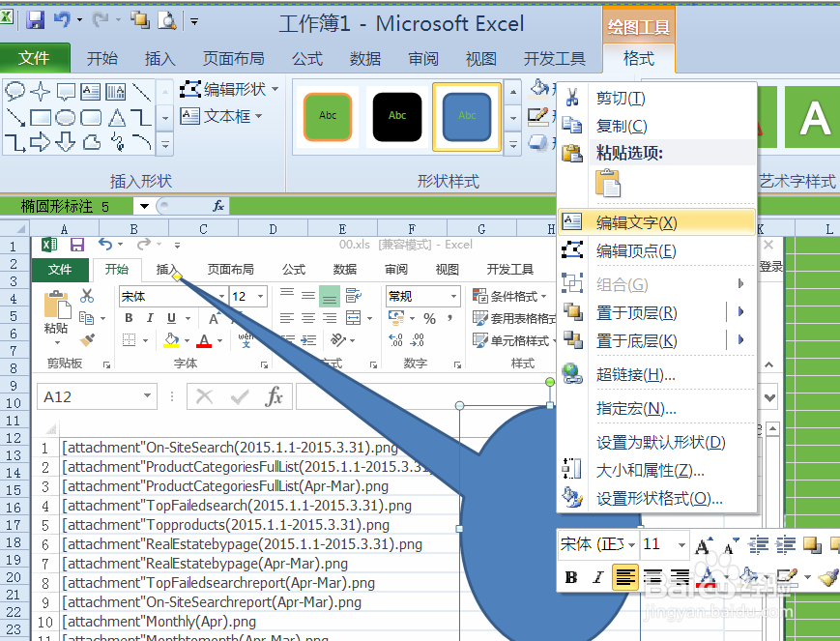This screenshot has height=641, width=840.
Task: Expand the 编辑形状 dropdown
Action: [275, 89]
